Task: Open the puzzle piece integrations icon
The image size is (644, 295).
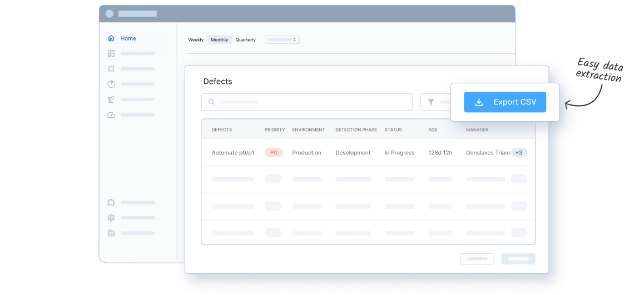Action: 111,202
